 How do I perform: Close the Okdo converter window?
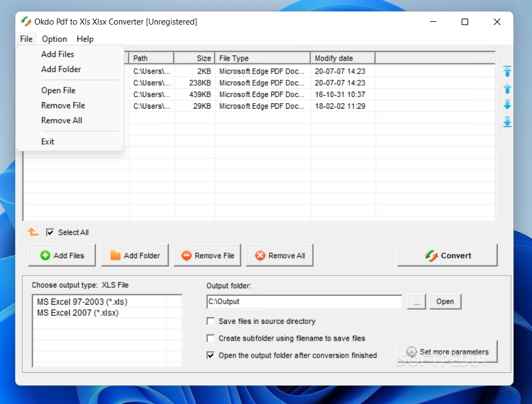[497, 22]
